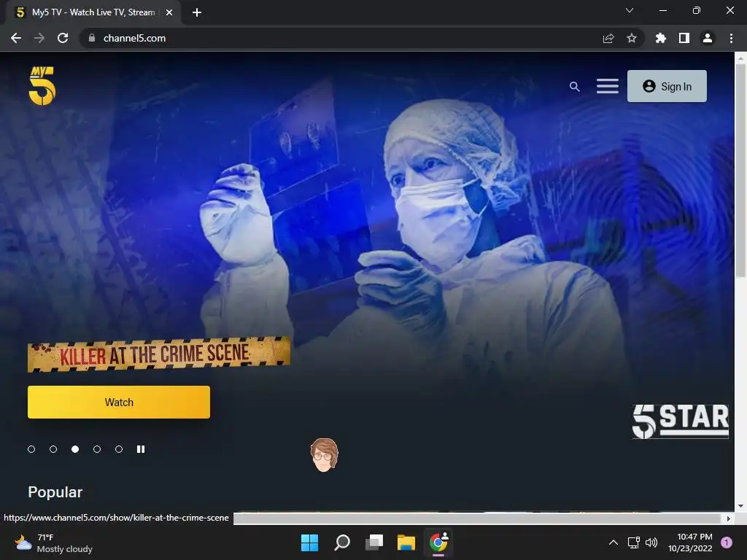Select the third carousel slide dot
The height and width of the screenshot is (560, 747).
point(75,449)
